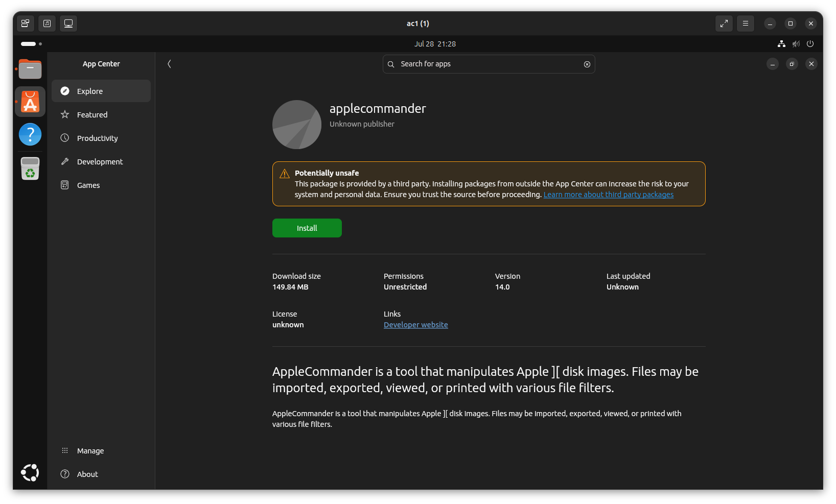Screen dimensions: 836x504
Task: Open the clock showing Jul 28 21:28
Action: pyautogui.click(x=435, y=44)
